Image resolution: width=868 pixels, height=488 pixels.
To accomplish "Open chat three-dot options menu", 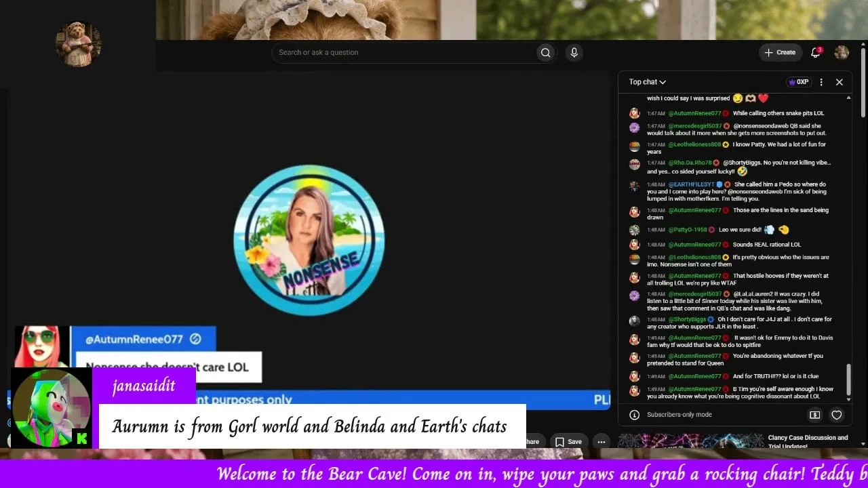I will (x=821, y=82).
